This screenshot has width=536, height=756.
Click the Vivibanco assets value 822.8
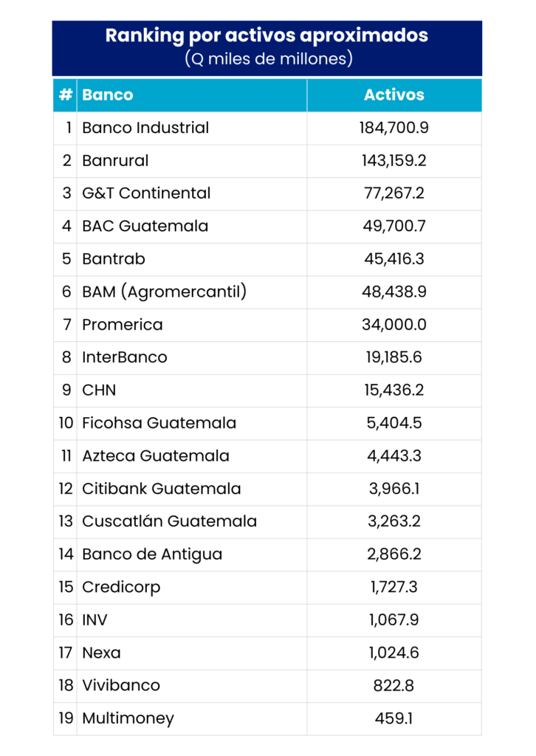click(x=394, y=685)
